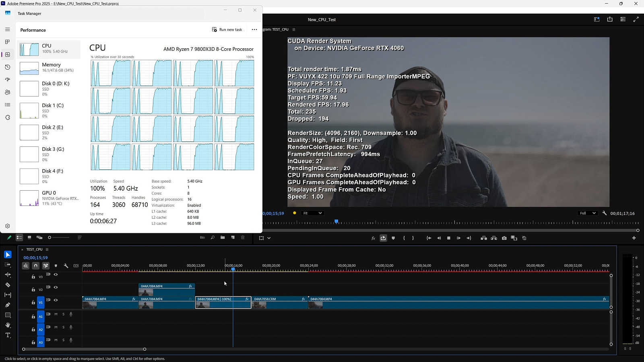Select the Slip tool
644x362 pixels.
click(8, 295)
